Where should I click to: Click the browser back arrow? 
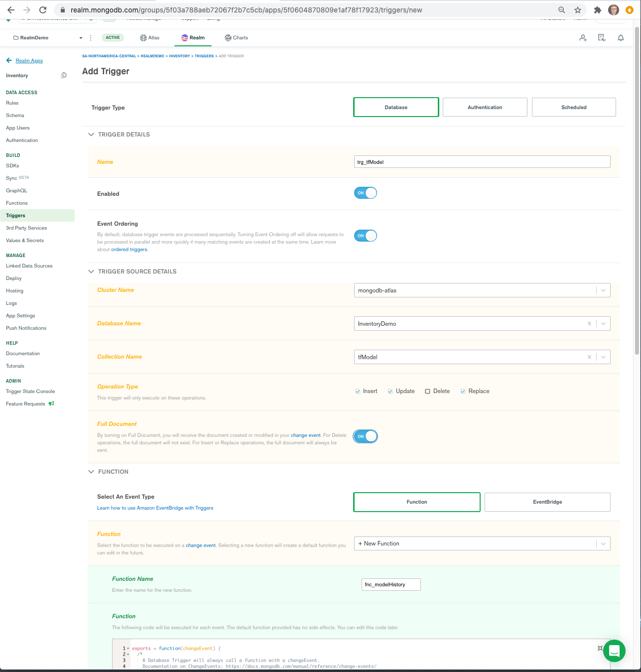coord(11,10)
